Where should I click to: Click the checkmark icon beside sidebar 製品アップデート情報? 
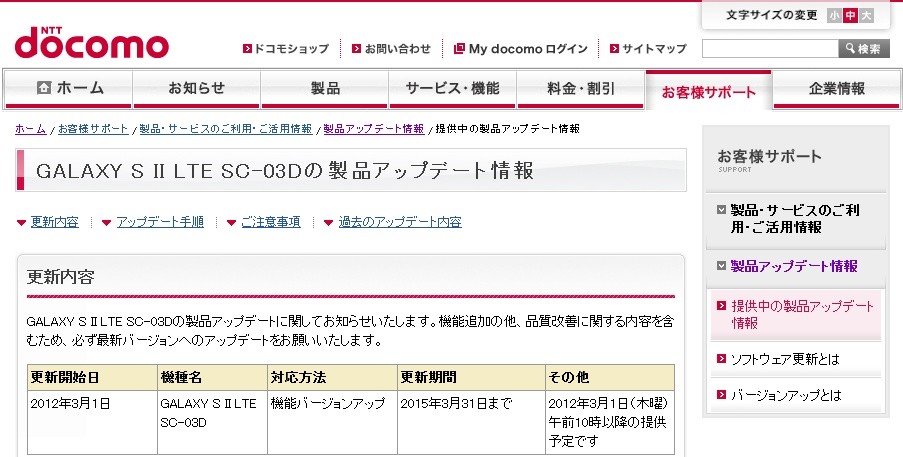[722, 266]
